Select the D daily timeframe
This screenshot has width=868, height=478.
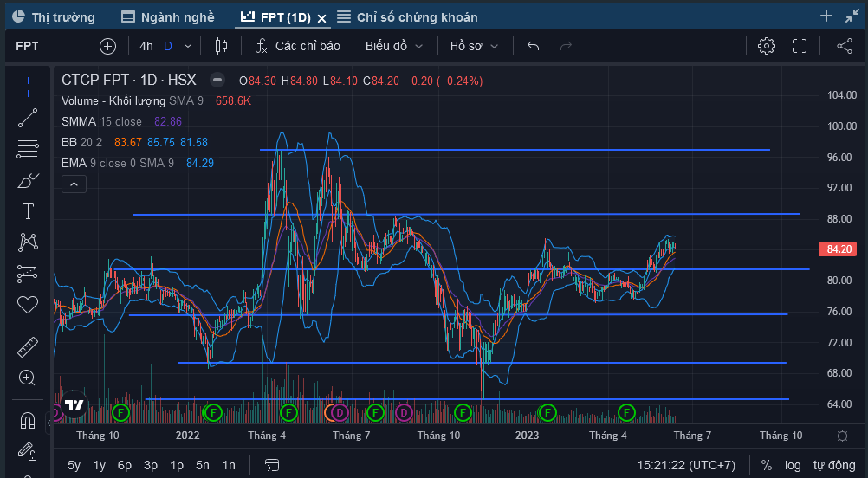tap(168, 47)
